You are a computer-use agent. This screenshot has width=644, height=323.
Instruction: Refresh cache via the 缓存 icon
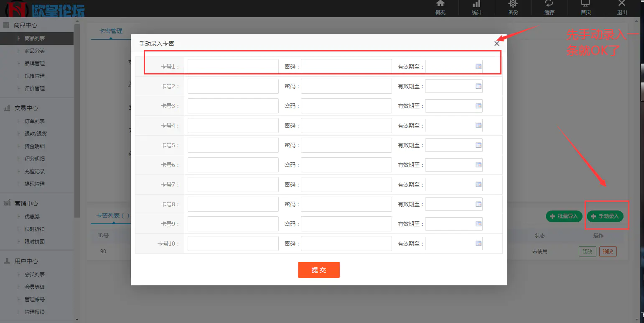pyautogui.click(x=549, y=8)
